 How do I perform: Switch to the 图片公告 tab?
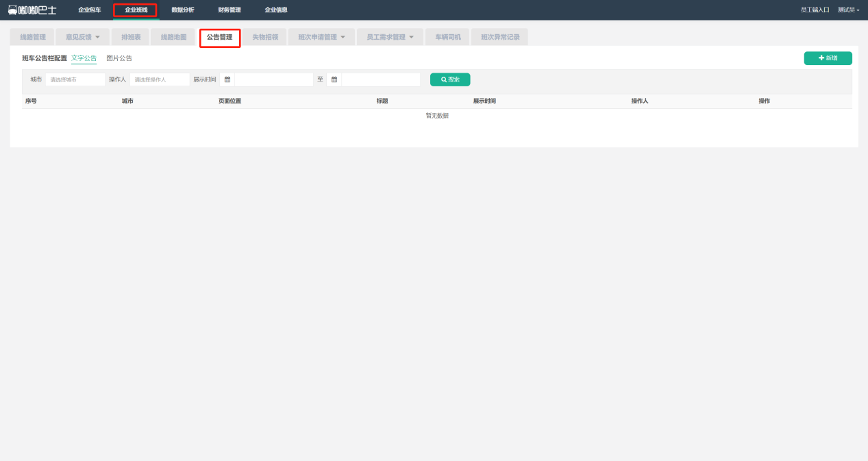119,58
